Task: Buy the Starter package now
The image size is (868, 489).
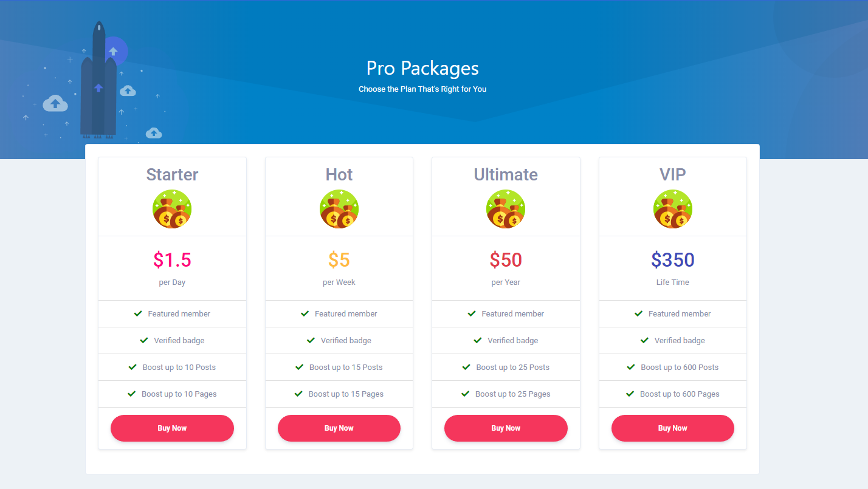Action: click(172, 428)
